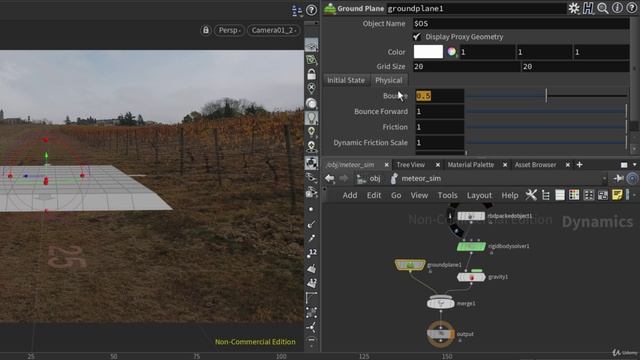Click the Houdini H icon in parameter header

[588, 8]
